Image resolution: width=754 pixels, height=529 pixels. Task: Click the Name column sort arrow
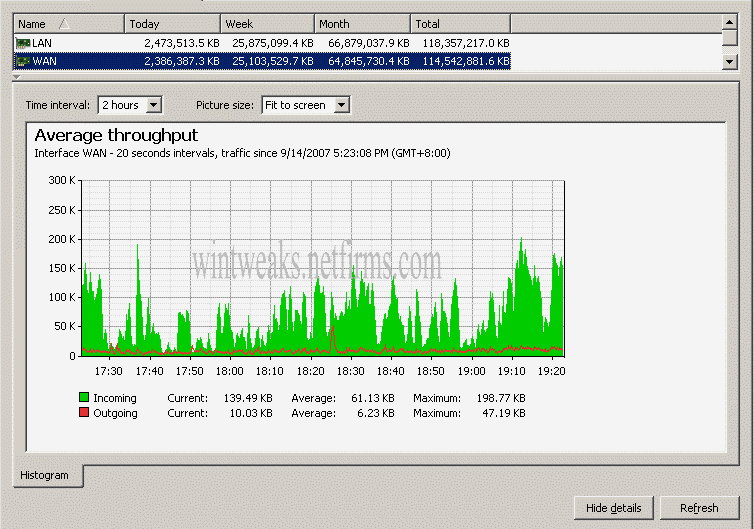pos(64,24)
